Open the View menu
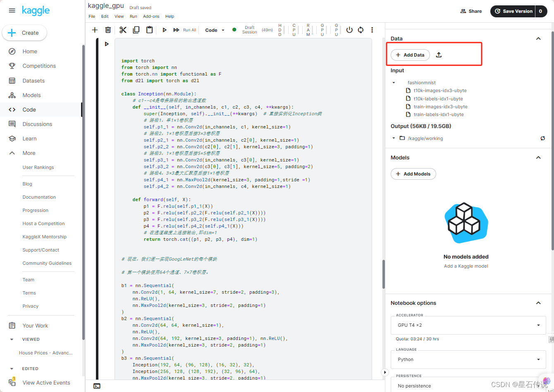Viewport: 554px width, 392px height. coord(119,17)
